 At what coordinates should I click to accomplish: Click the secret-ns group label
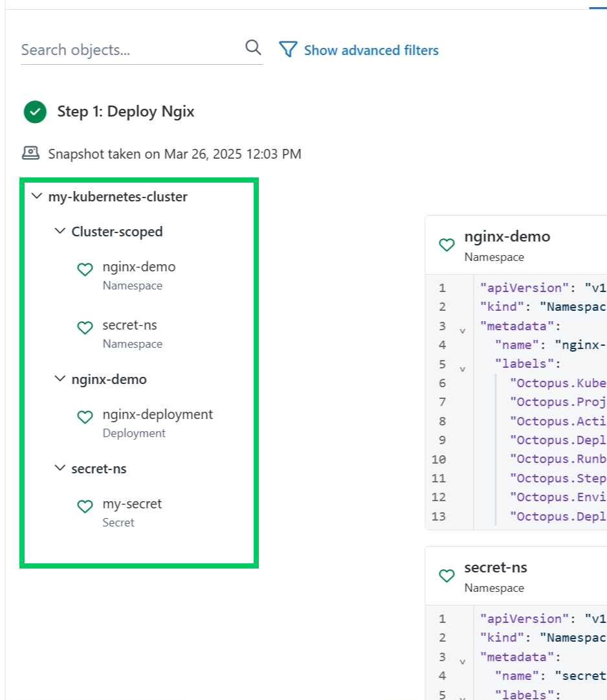point(99,469)
